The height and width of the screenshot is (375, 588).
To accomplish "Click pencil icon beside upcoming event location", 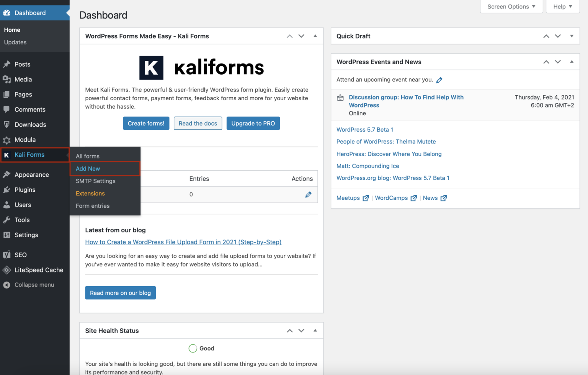I will click(439, 80).
